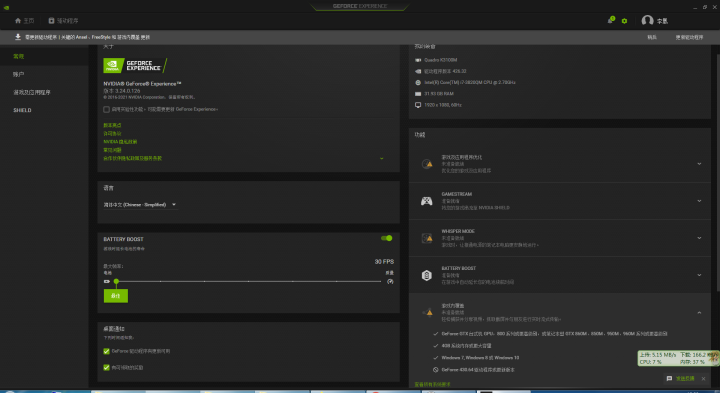Screen dimensions: 720x393
Task: Click checkmark beside 4GB system memory requirement
Action: [436, 346]
